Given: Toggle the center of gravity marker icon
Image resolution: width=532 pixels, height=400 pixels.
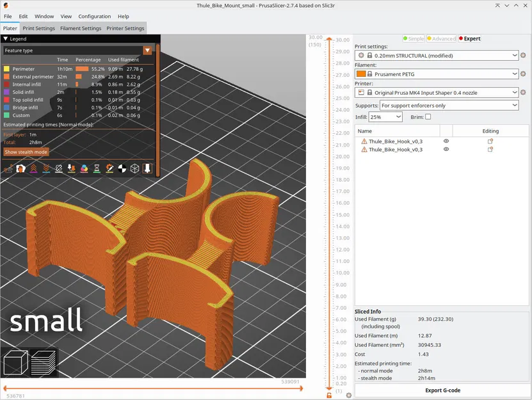Looking at the screenshot, I should (122, 168).
